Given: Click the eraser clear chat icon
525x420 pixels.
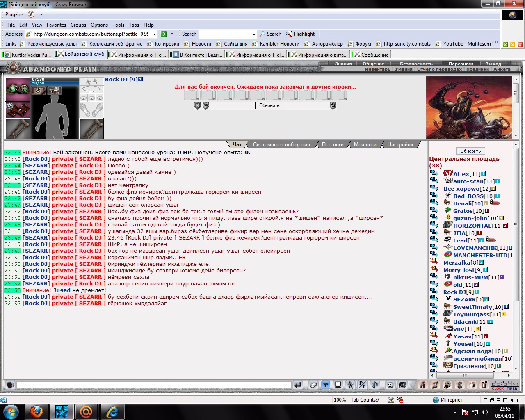Looking at the screenshot, I should pos(313,385).
